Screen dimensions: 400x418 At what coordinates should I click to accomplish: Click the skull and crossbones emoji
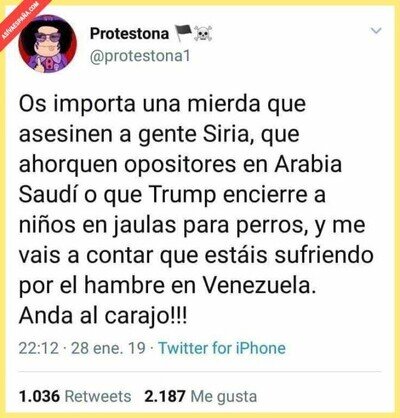[x=203, y=34]
